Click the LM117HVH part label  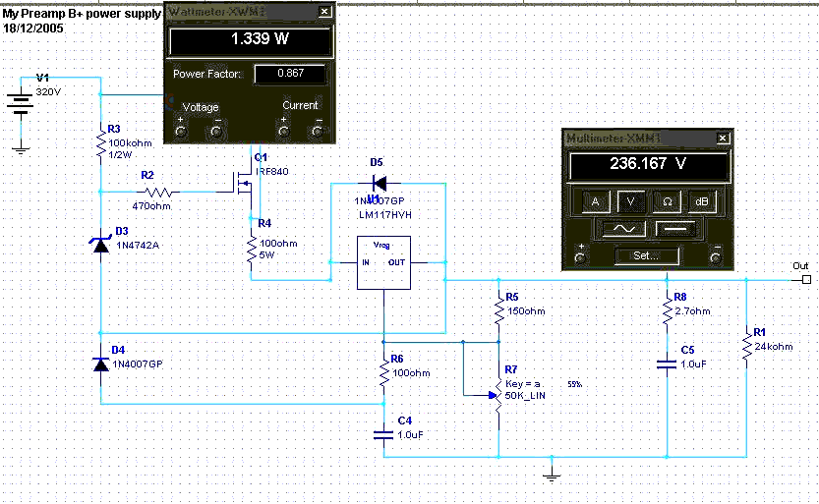pos(385,215)
